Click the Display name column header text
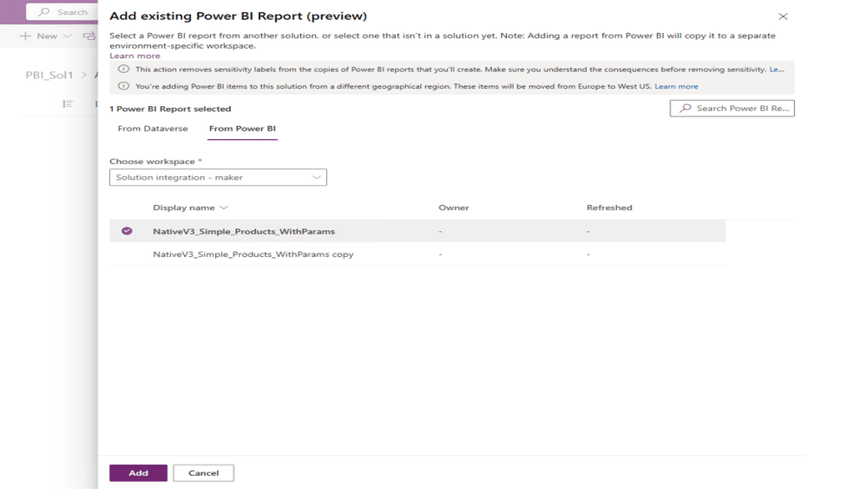 tap(184, 208)
